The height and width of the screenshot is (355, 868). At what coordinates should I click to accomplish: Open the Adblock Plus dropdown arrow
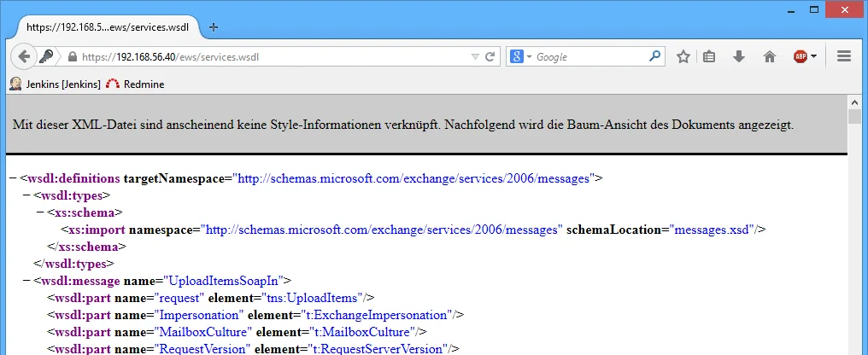point(813,56)
